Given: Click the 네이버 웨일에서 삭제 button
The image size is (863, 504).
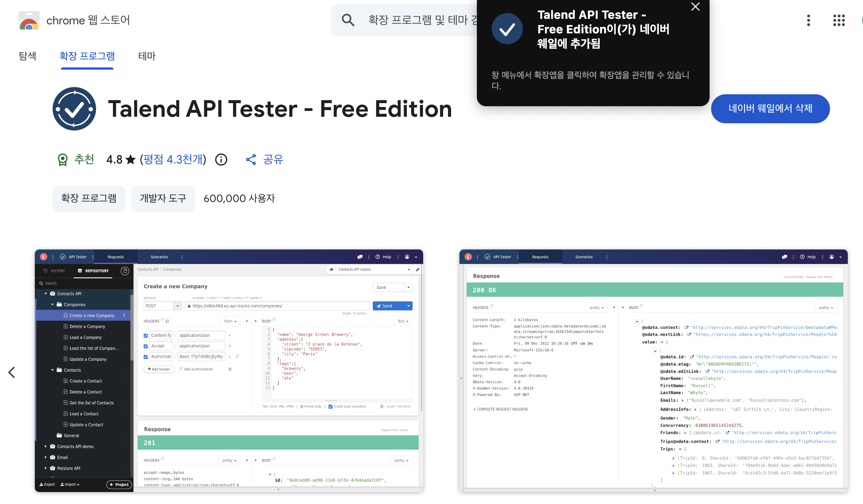Looking at the screenshot, I should [770, 109].
